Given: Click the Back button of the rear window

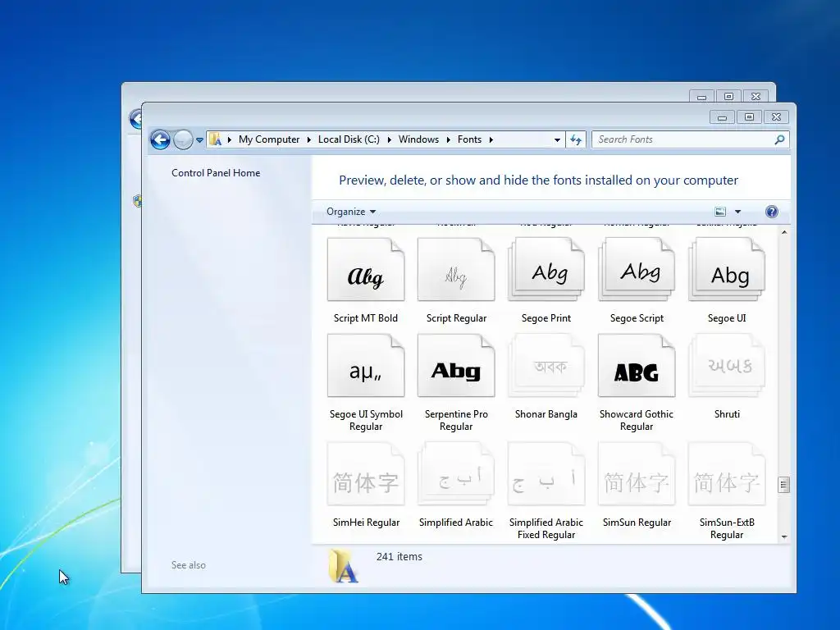Looking at the screenshot, I should 135,119.
